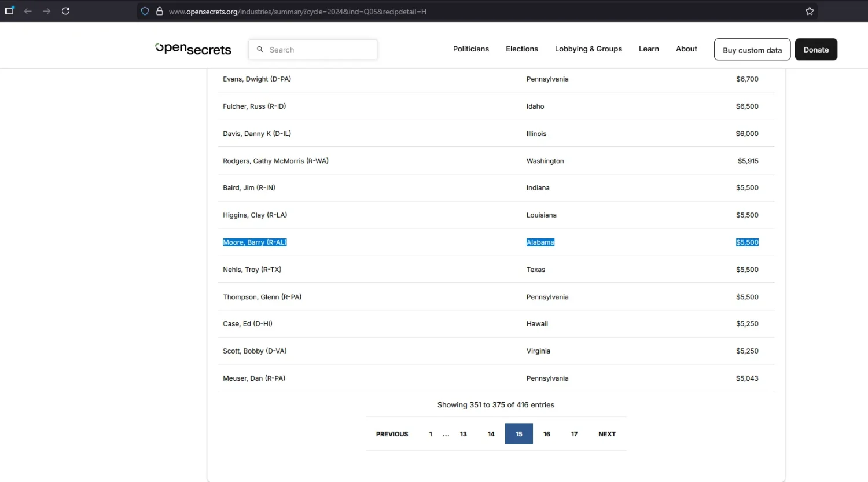Click the shield tracking protection icon
The width and height of the screenshot is (868, 482).
[x=145, y=11]
